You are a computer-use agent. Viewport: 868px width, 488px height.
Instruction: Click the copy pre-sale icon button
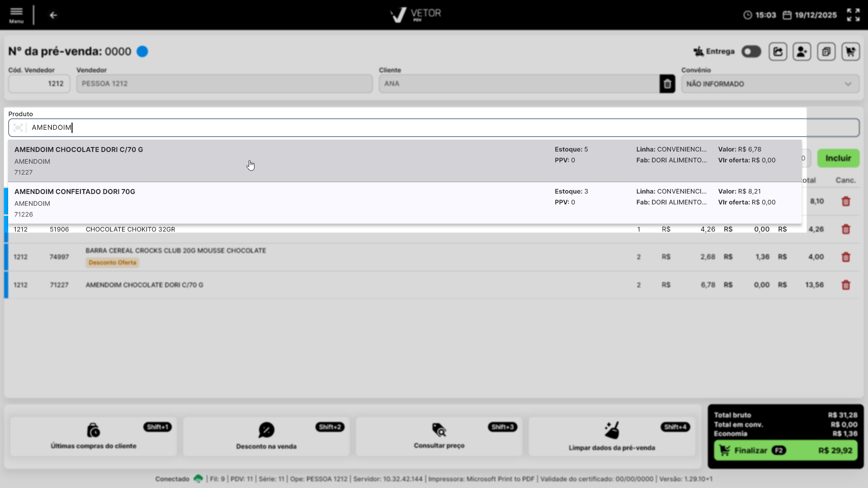pos(826,52)
